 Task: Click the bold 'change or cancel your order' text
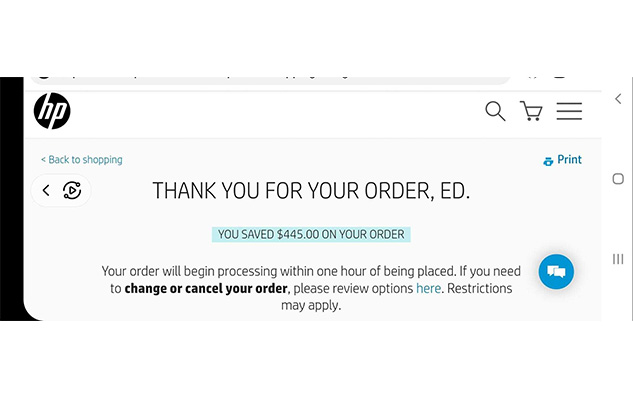point(206,289)
